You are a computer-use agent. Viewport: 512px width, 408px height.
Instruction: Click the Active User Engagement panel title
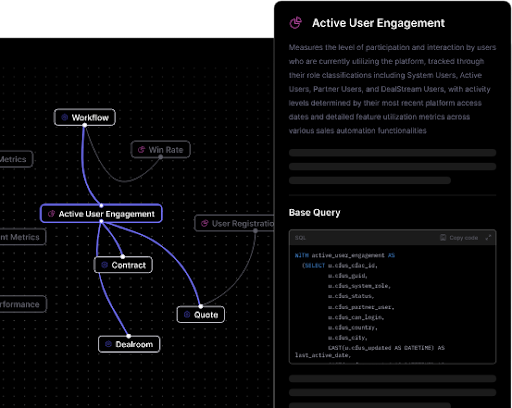point(378,23)
